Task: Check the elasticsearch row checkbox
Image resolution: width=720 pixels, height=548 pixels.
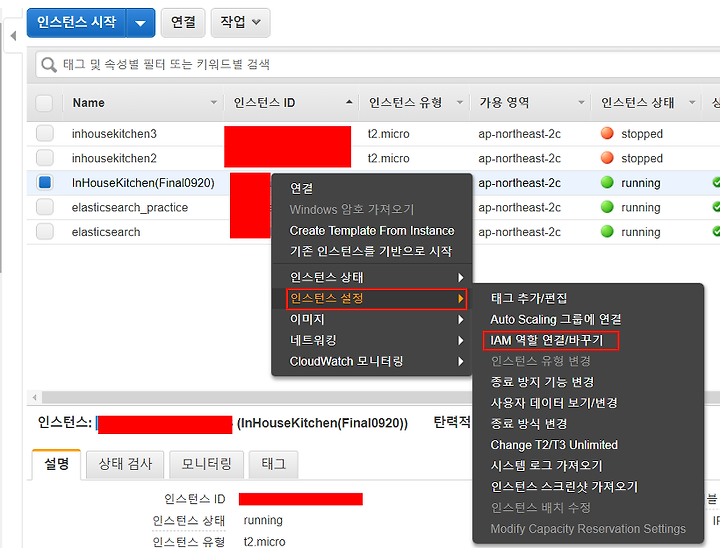Action: point(45,232)
